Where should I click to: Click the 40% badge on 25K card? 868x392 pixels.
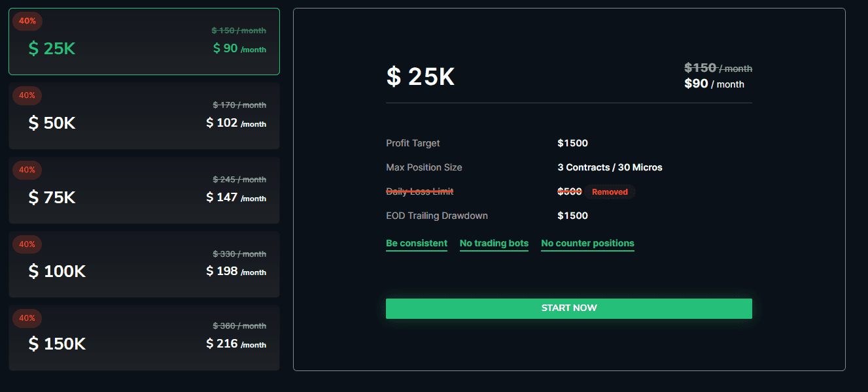point(27,21)
